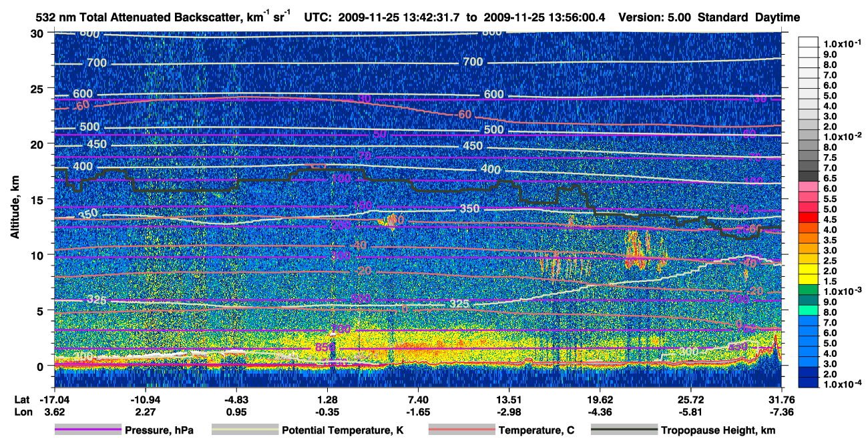
Task: Click longitude value -0.35
Action: (x=327, y=412)
